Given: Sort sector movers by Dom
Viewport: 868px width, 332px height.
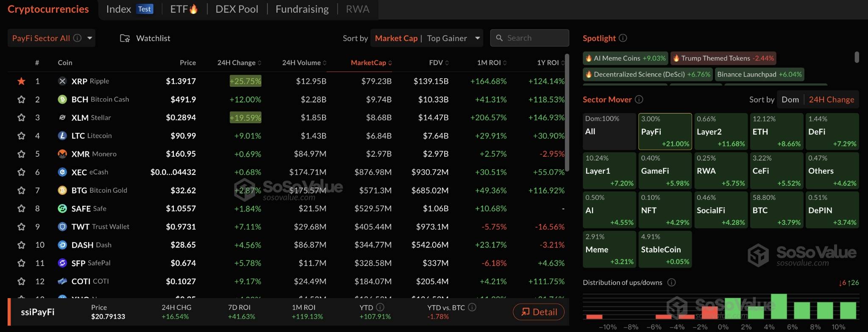Looking at the screenshot, I should click(790, 100).
